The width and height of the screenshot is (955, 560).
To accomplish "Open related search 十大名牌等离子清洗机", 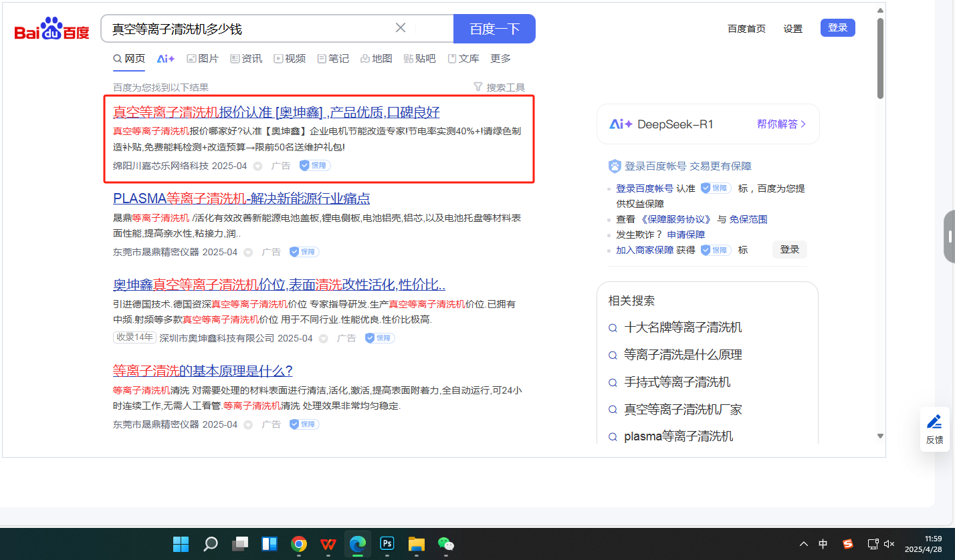I will (682, 327).
